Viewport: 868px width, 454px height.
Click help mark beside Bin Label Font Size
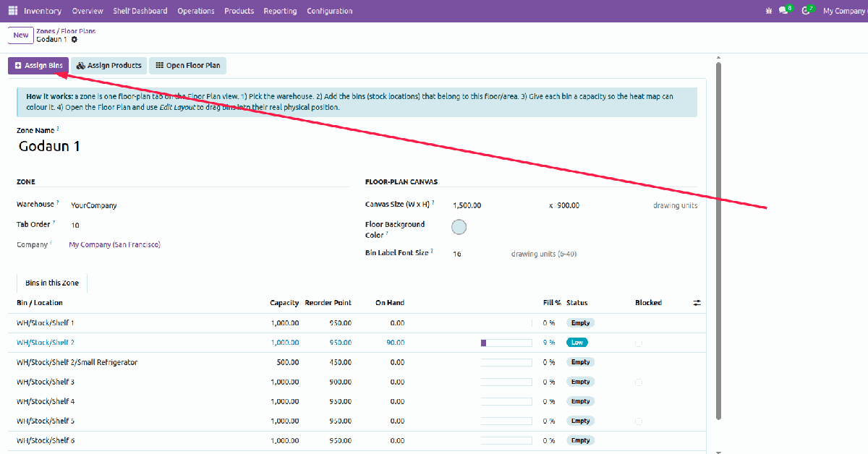(432, 252)
